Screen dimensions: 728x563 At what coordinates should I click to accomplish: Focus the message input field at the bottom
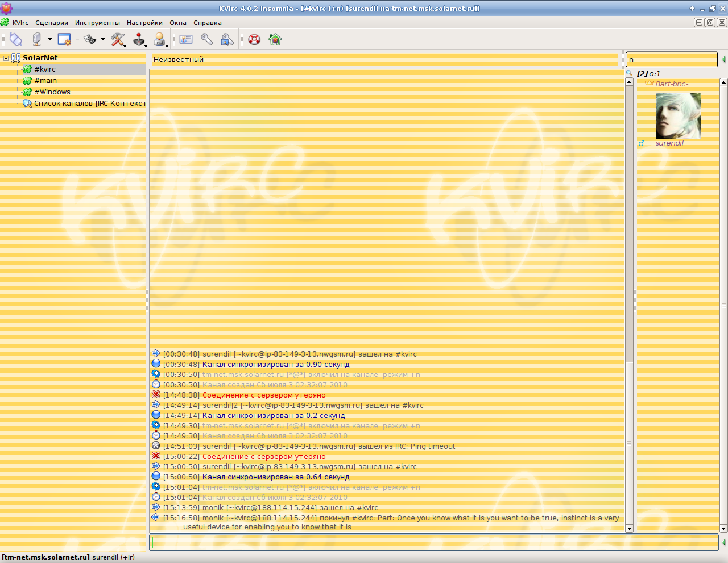click(x=434, y=542)
